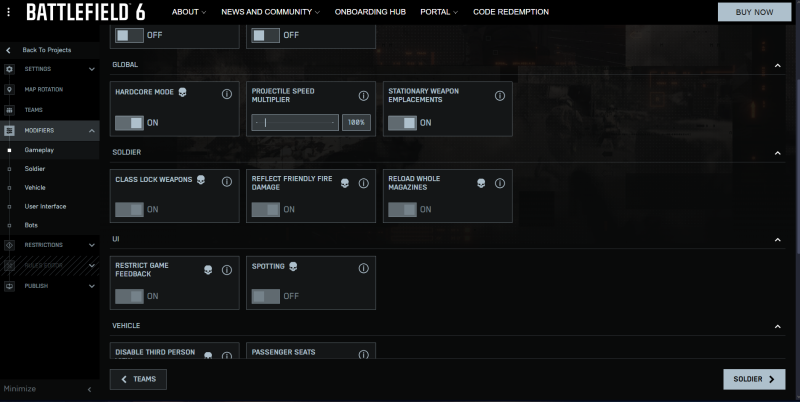
Task: Toggle the second OFF switch at top
Action: tap(265, 35)
